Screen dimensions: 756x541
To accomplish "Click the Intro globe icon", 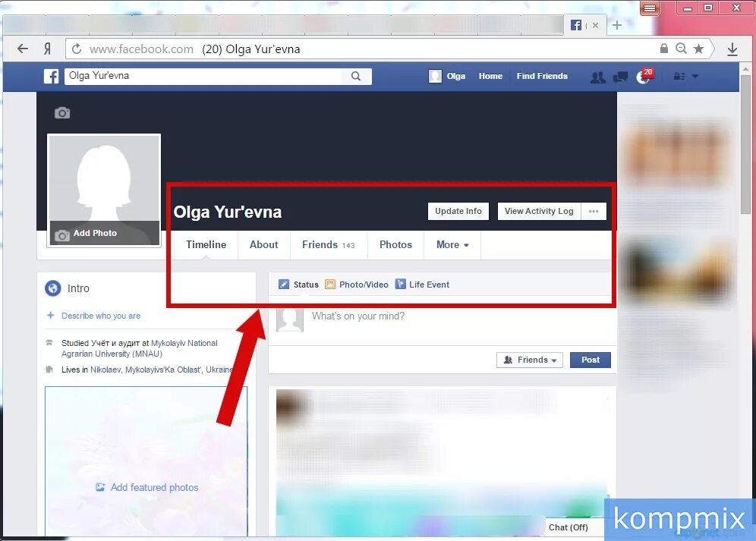I will tap(53, 288).
